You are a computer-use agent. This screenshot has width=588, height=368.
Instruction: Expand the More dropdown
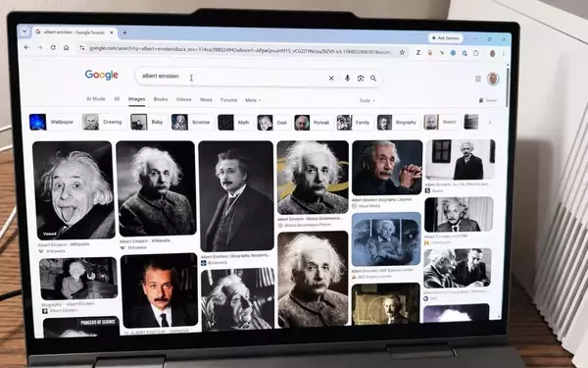click(253, 100)
